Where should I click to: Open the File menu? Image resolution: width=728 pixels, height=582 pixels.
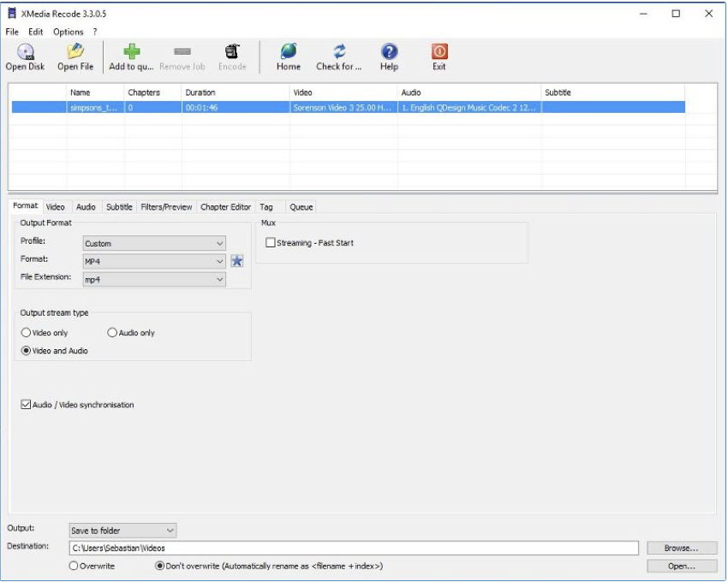click(x=12, y=32)
